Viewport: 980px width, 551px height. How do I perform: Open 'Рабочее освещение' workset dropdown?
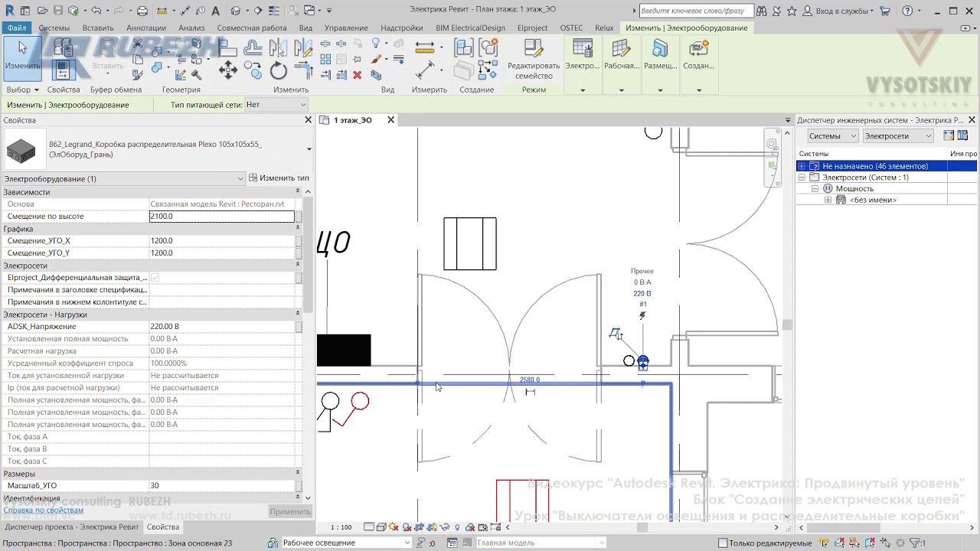tap(346, 543)
